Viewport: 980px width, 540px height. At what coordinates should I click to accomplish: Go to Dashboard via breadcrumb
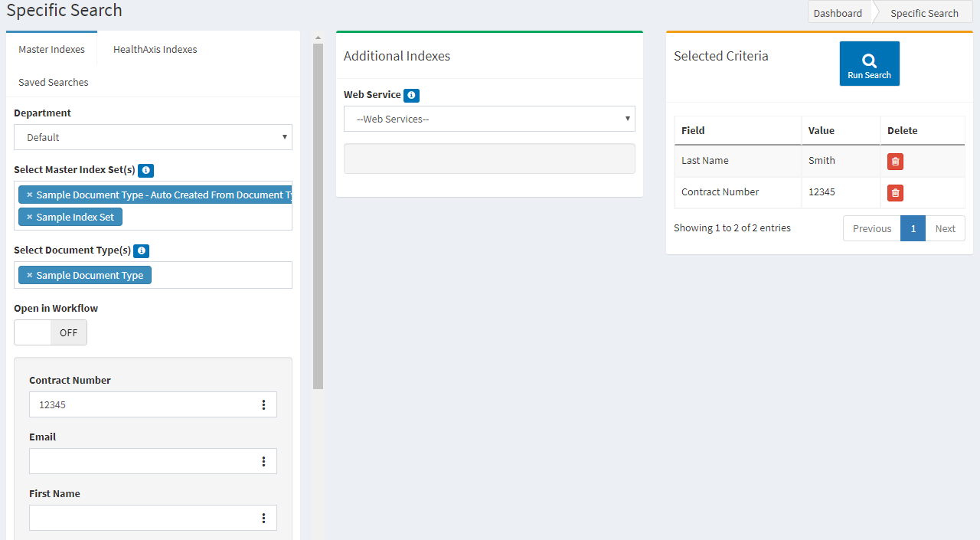pyautogui.click(x=838, y=13)
